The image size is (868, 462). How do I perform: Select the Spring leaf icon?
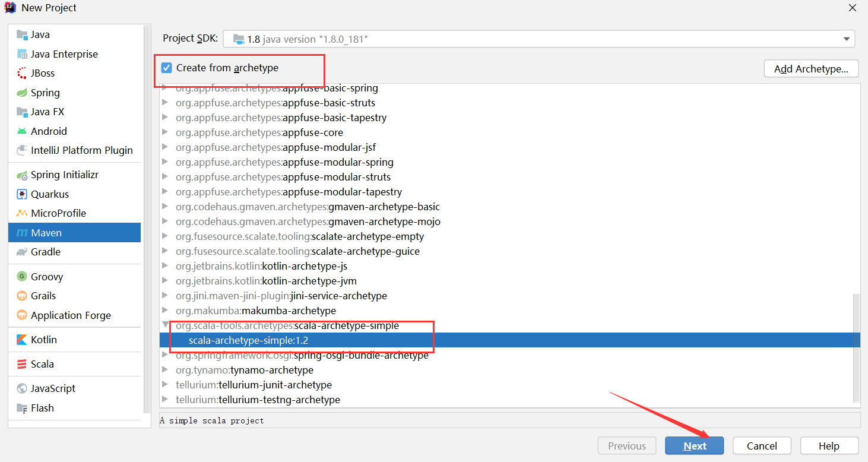pyautogui.click(x=22, y=93)
